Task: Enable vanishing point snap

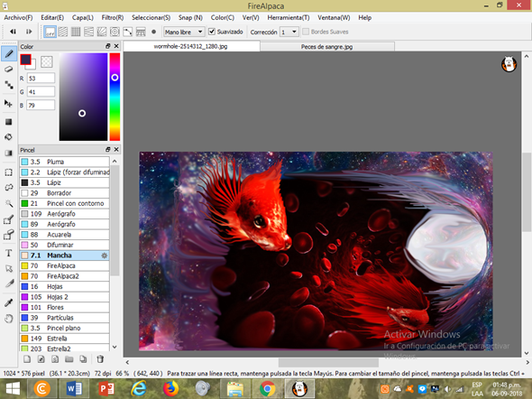Action: (x=88, y=32)
